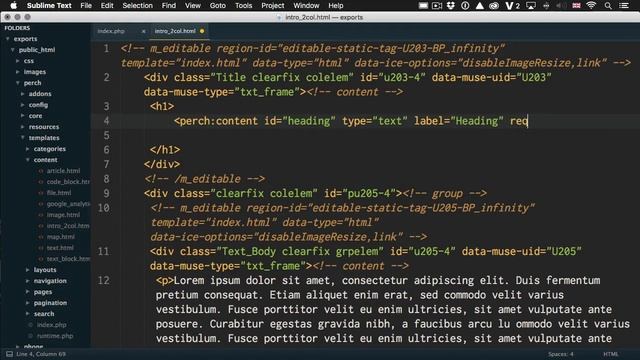This screenshot has height=360, width=640.
Task: Click the status bar panel switcher icon
Action: pyautogui.click(x=9, y=354)
